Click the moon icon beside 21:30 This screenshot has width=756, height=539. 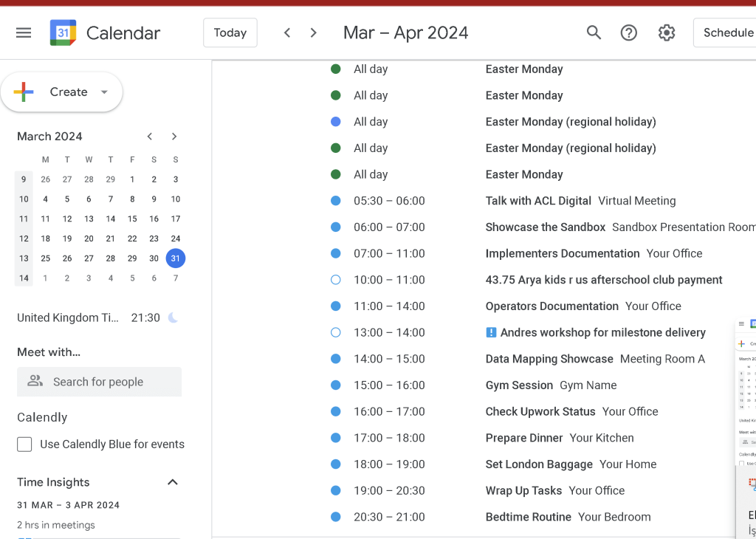pos(173,317)
